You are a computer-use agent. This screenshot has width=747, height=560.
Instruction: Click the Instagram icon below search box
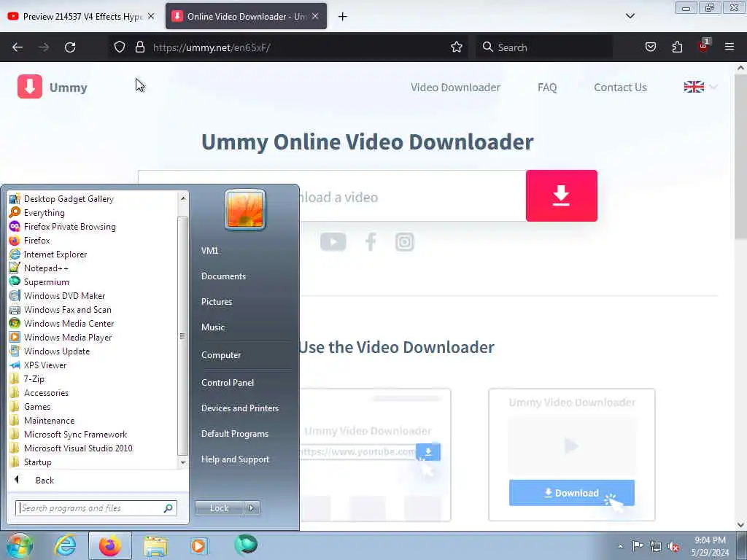click(404, 242)
